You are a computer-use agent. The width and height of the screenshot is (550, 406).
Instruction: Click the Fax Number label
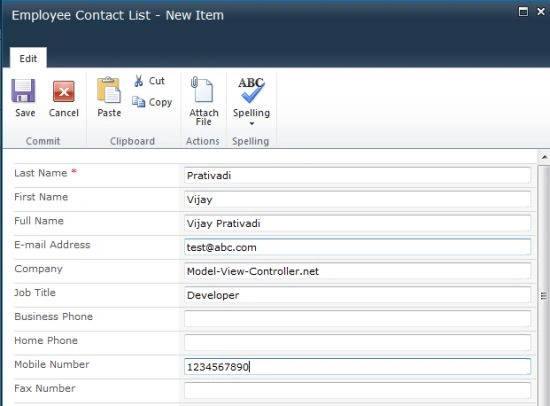[x=45, y=388]
